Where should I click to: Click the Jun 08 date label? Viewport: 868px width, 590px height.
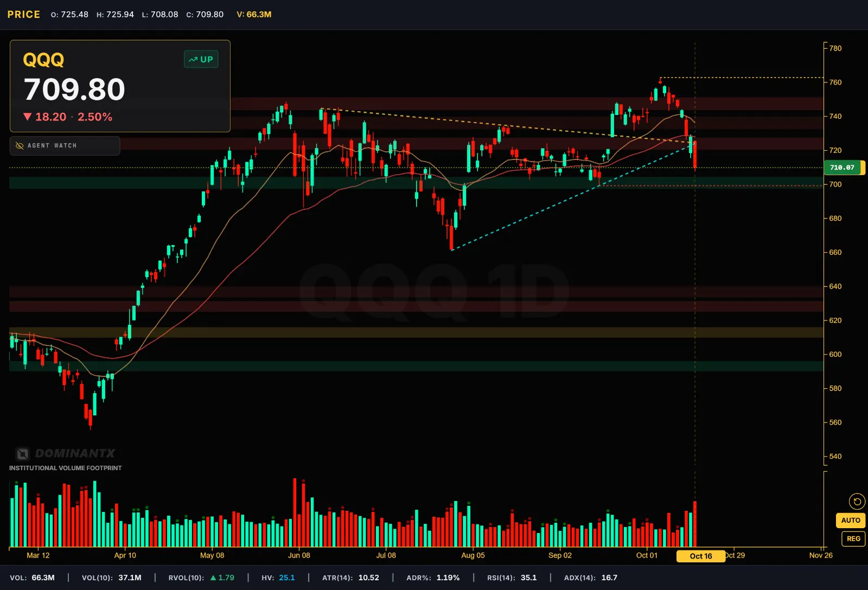pos(299,555)
